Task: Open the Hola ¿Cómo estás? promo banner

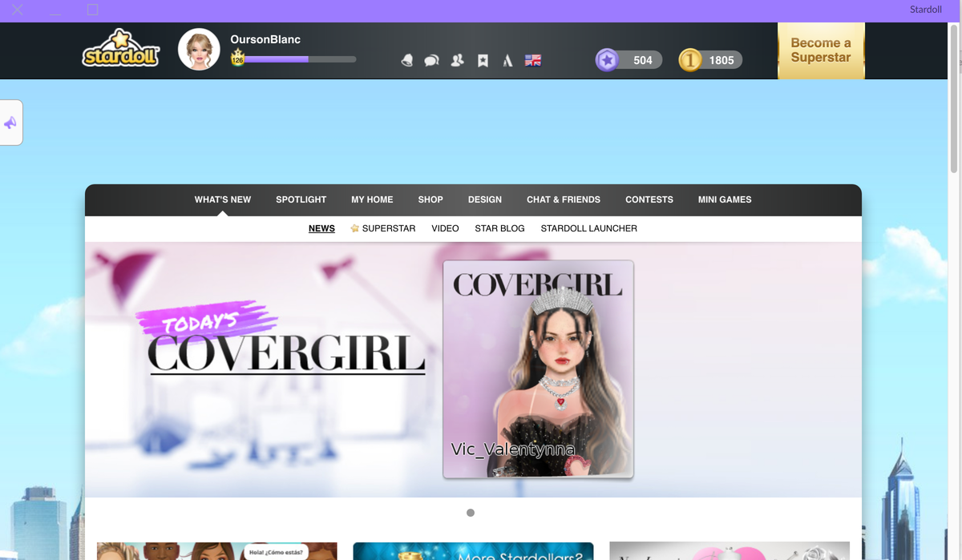Action: click(x=217, y=551)
